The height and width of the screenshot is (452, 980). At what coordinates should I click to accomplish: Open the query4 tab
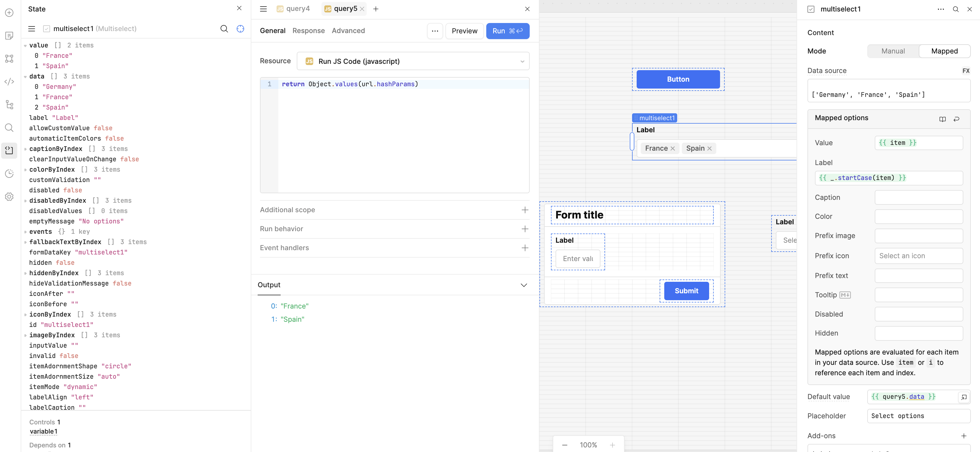(293, 9)
